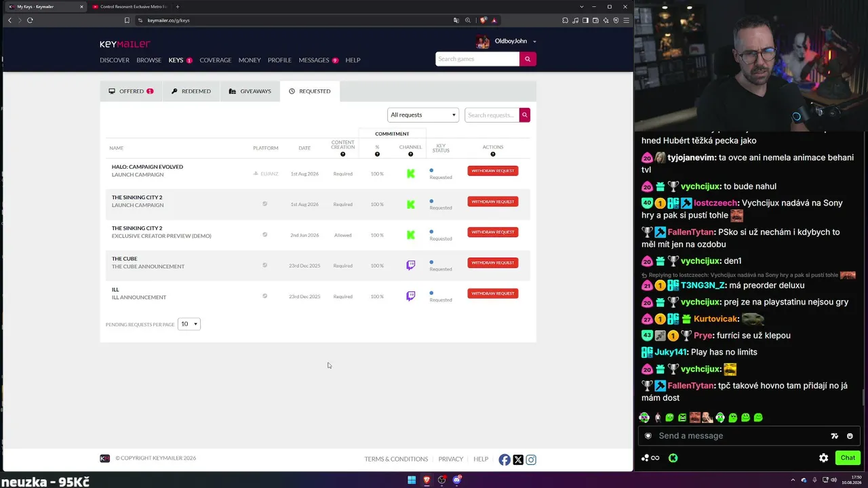Viewport: 868px width, 488px height.
Task: Open the Leo AI sparkle icon in browser toolbar
Action: pyautogui.click(x=606, y=20)
